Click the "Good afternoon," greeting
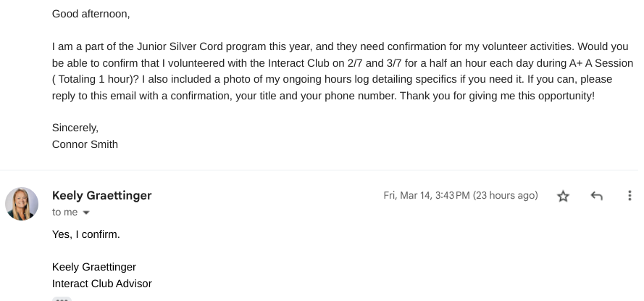The image size is (644, 301). click(x=91, y=14)
